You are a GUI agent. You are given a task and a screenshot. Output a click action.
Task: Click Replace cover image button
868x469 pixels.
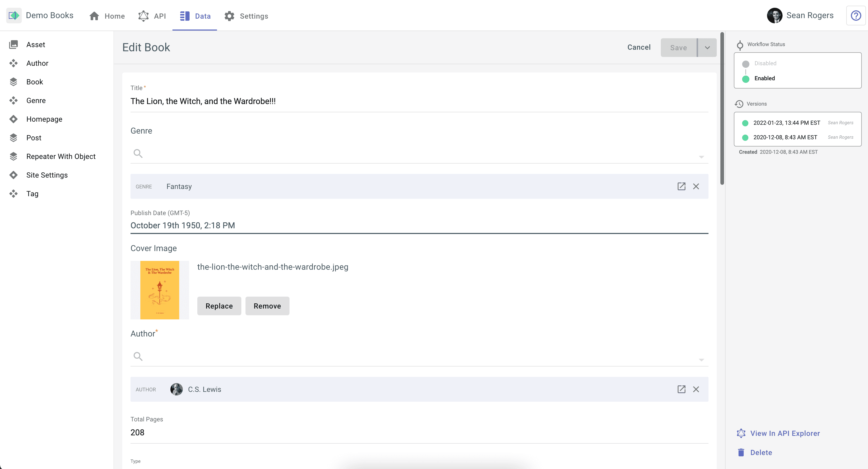tap(219, 306)
